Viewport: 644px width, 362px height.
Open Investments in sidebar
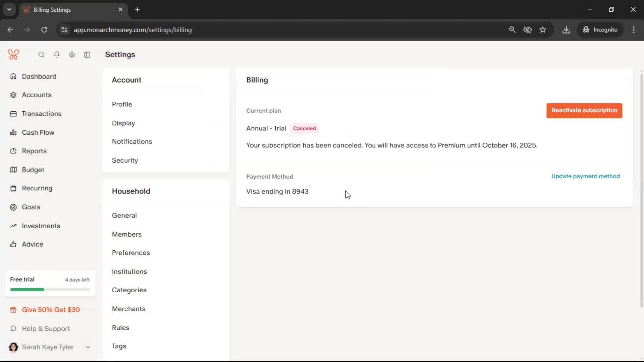coord(41,226)
